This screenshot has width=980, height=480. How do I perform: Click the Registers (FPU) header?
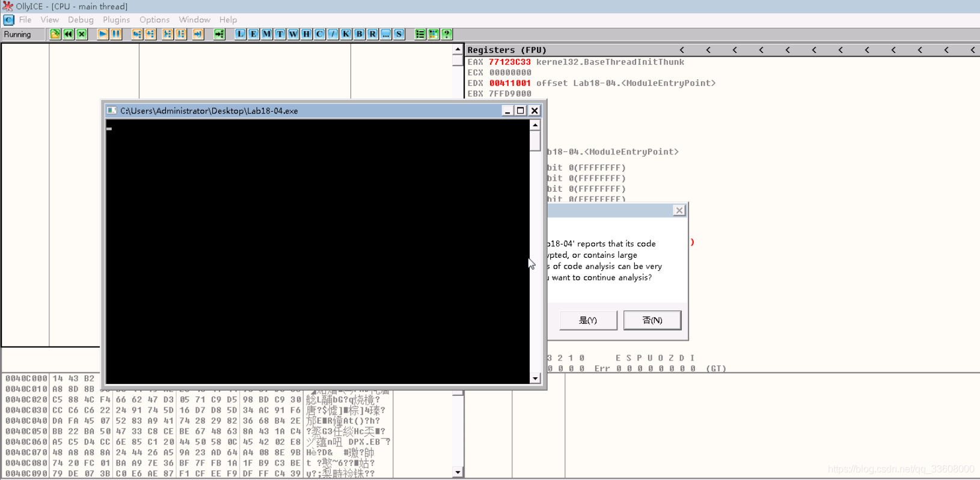[x=507, y=50]
